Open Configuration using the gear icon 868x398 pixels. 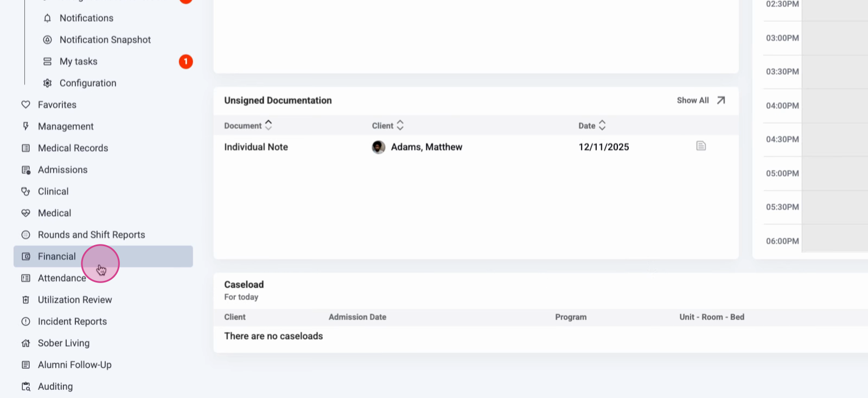click(47, 83)
